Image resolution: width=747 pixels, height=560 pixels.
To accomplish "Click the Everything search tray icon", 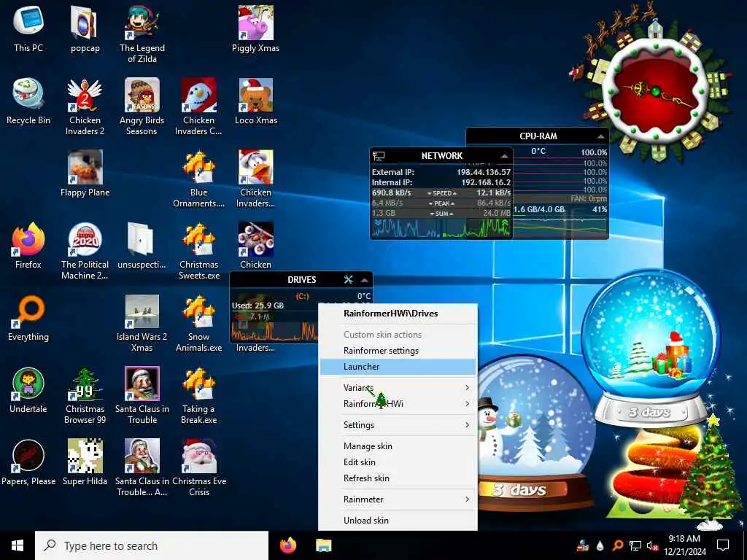I will pyautogui.click(x=617, y=545).
